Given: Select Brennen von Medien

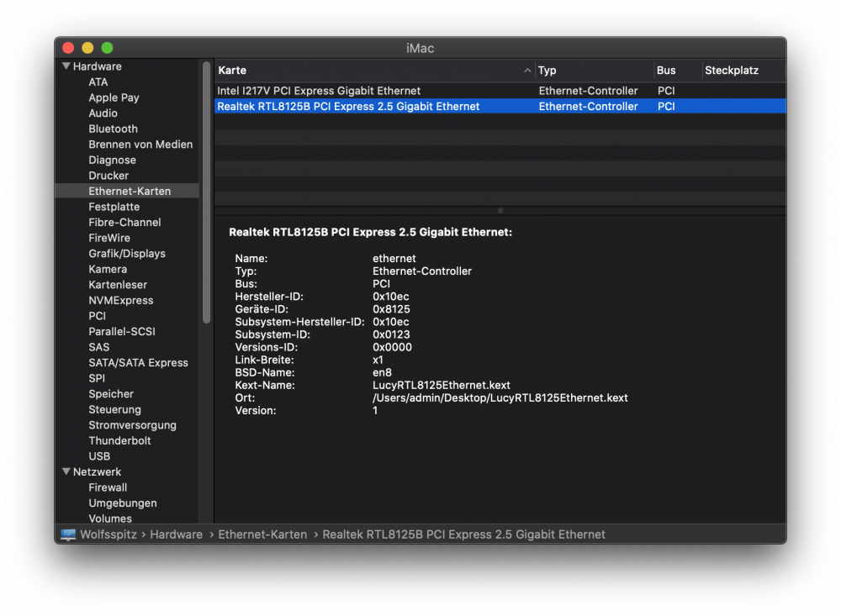Looking at the screenshot, I should (140, 145).
